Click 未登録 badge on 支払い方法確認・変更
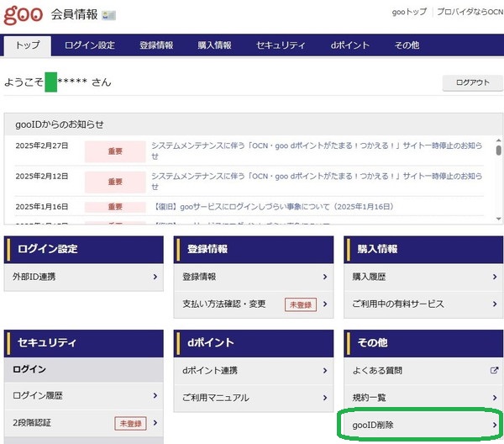Screen dimensions: 504x444 pos(301,304)
